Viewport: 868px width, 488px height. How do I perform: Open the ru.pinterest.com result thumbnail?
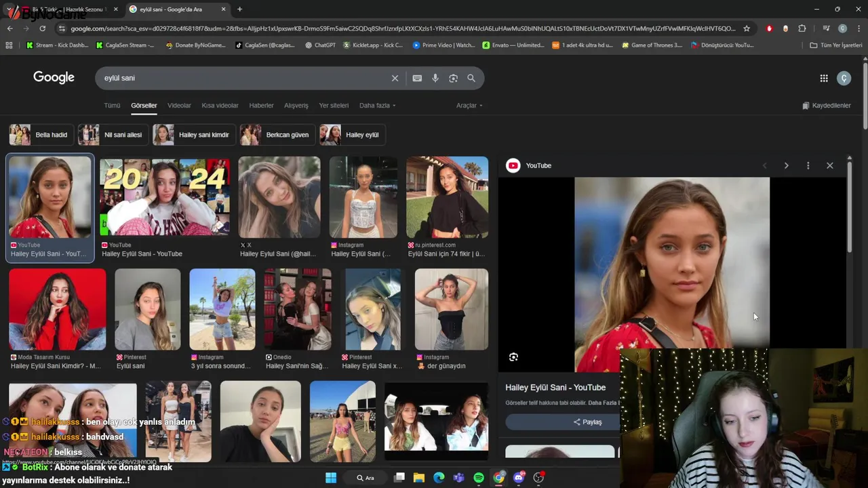(447, 197)
